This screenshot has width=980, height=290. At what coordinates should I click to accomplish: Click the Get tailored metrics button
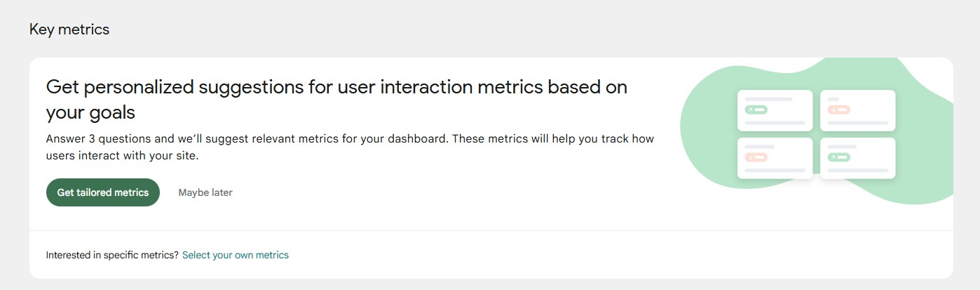[x=103, y=192]
